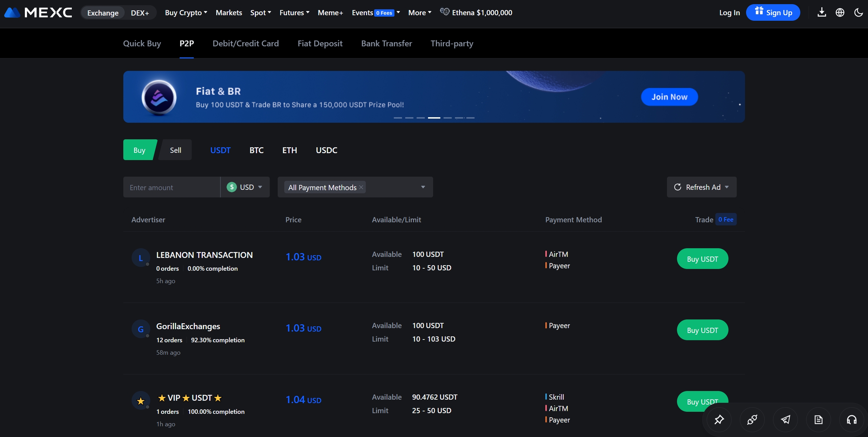Click the document icon in floating toolbar
The image size is (868, 437).
tap(819, 420)
